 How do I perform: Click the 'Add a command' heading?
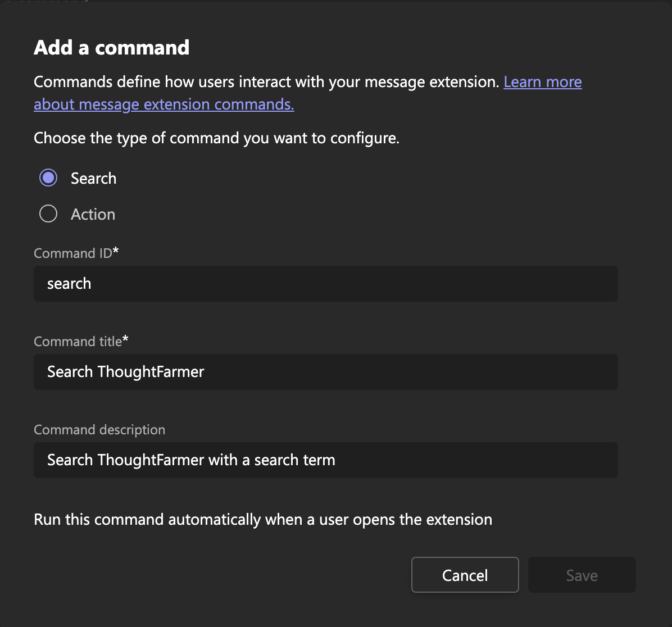tap(111, 47)
